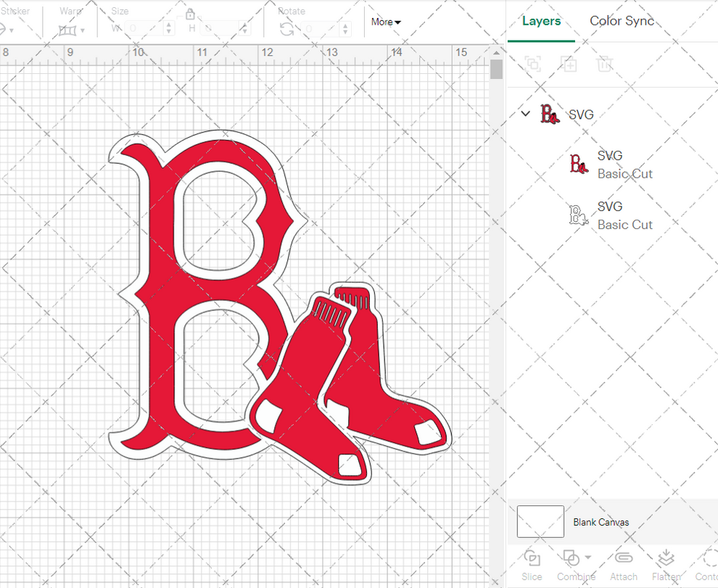The width and height of the screenshot is (718, 588).
Task: Collapse the SVG group in Layers panel
Action: [x=525, y=114]
